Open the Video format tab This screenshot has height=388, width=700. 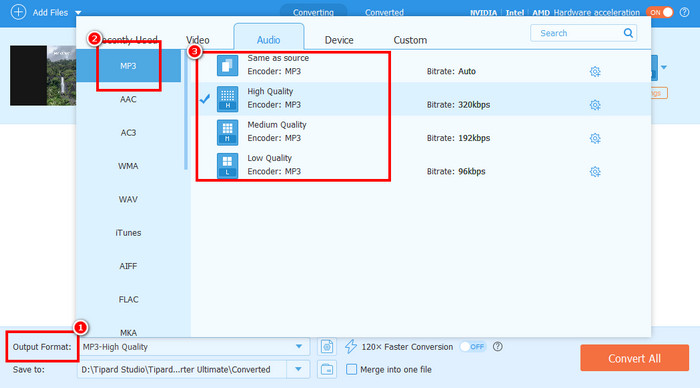pos(197,40)
